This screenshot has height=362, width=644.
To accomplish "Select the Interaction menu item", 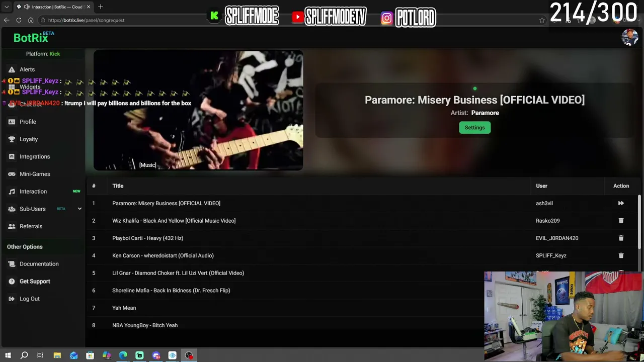I will pyautogui.click(x=33, y=192).
